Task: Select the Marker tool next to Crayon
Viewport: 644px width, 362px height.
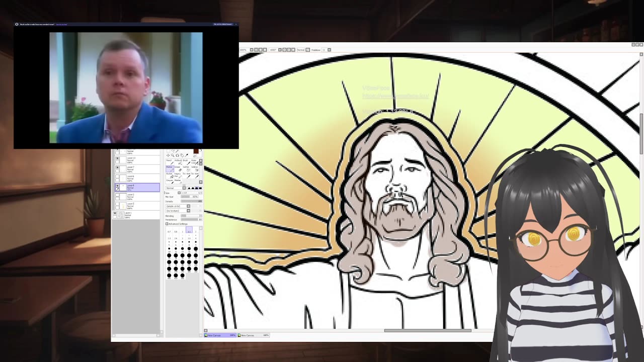Action: coord(178,182)
